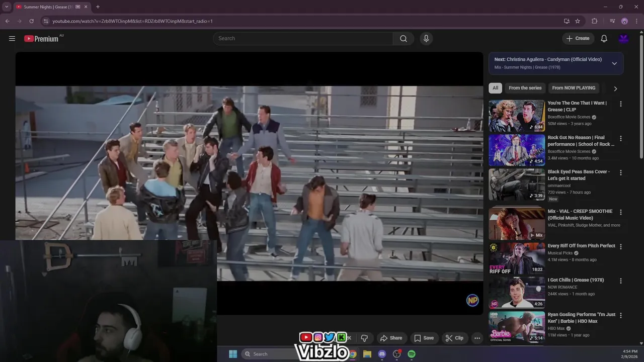This screenshot has height=362, width=644.
Task: Open Black Eyed Peas Bass Cover thumbnail
Action: 517,184
